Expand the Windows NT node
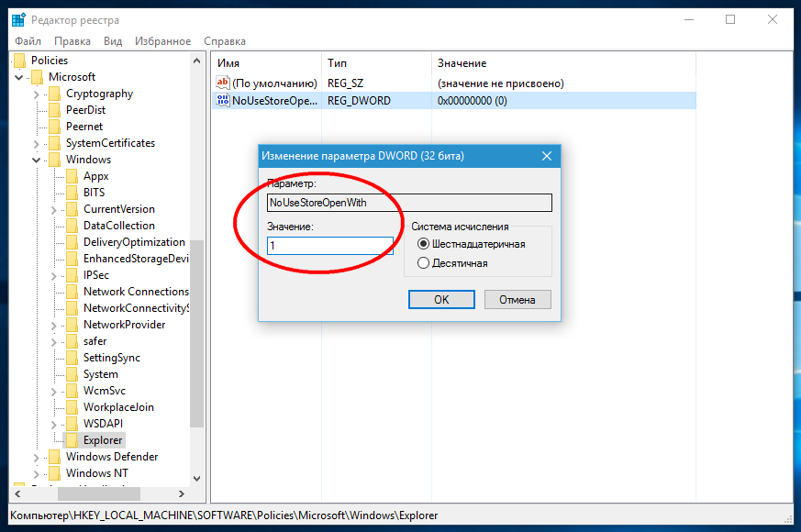Screen dimensions: 801x532 coord(37,474)
